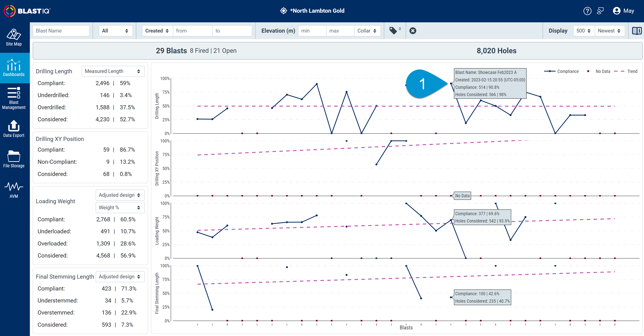This screenshot has width=644, height=336.
Task: Open the Adjusted design dropdown under Loading Weight
Action: pos(120,195)
